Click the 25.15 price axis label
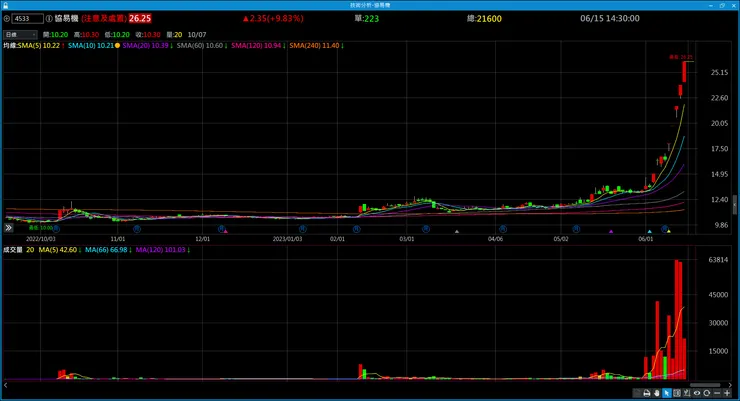Screen dimensions: 740x401 coord(719,73)
